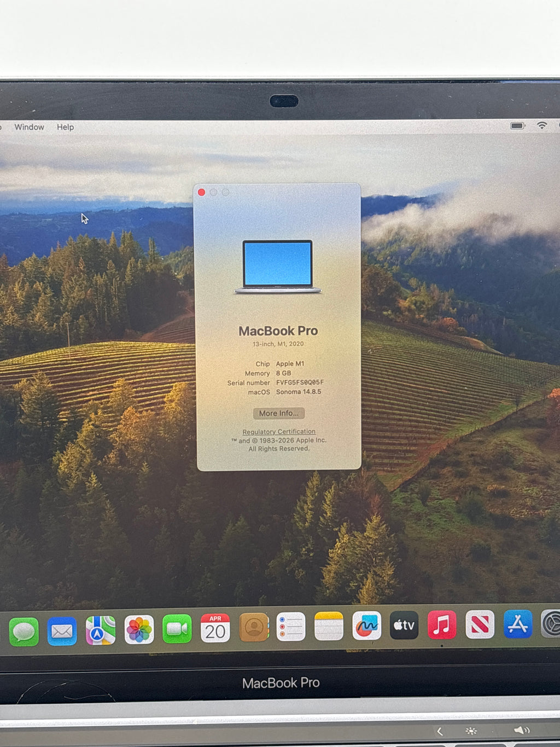Viewport: 560px width, 747px height.
Task: Launch FaceTime from the Dock
Action: pyautogui.click(x=177, y=629)
